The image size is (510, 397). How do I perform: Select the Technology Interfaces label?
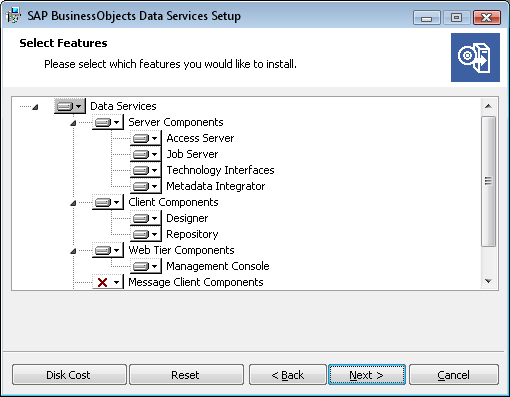tap(220, 170)
